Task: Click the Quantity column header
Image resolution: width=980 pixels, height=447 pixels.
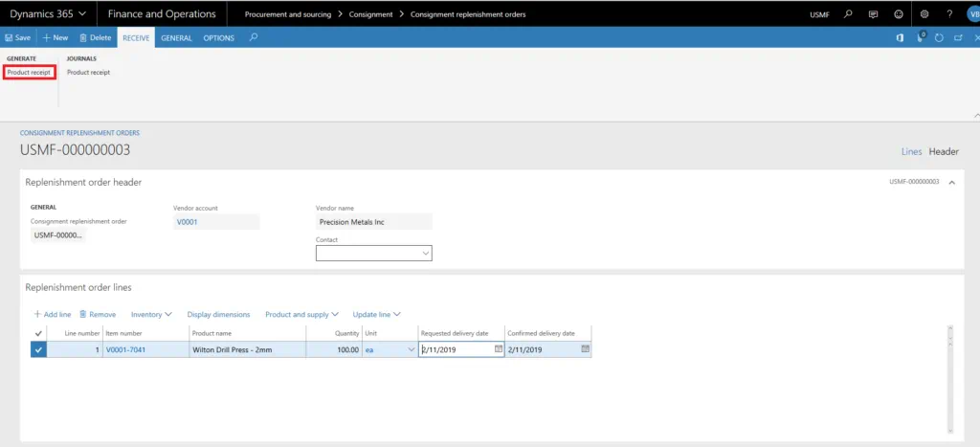Action: pos(346,333)
